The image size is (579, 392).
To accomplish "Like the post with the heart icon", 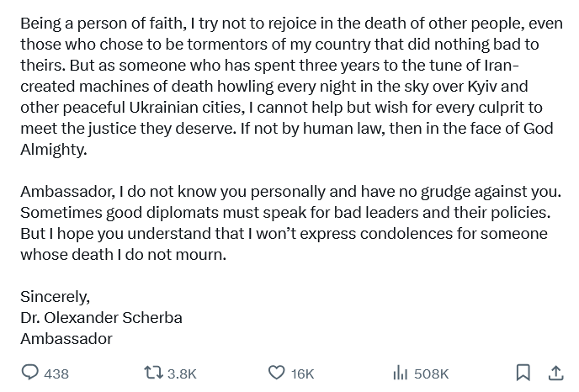I will pos(276,373).
